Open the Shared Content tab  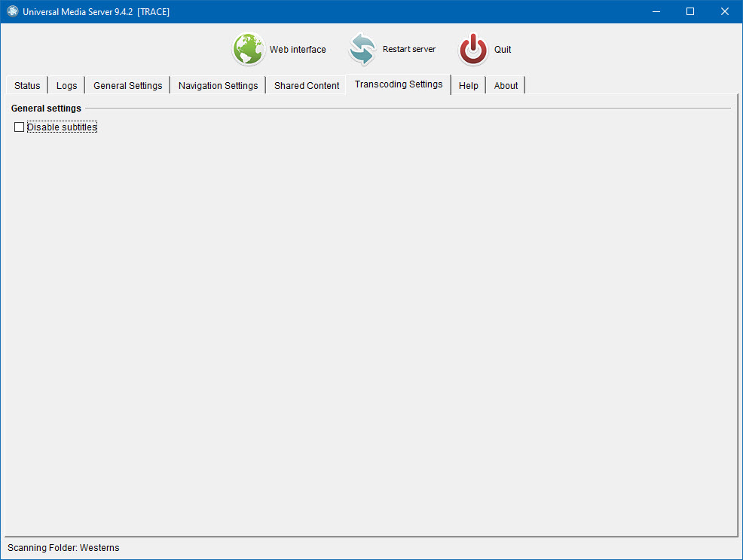tap(307, 86)
